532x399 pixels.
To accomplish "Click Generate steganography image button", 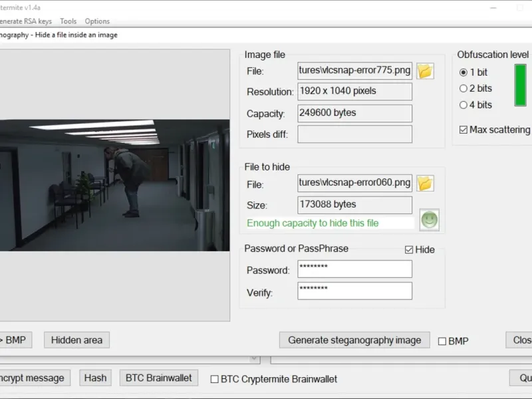I will [354, 340].
